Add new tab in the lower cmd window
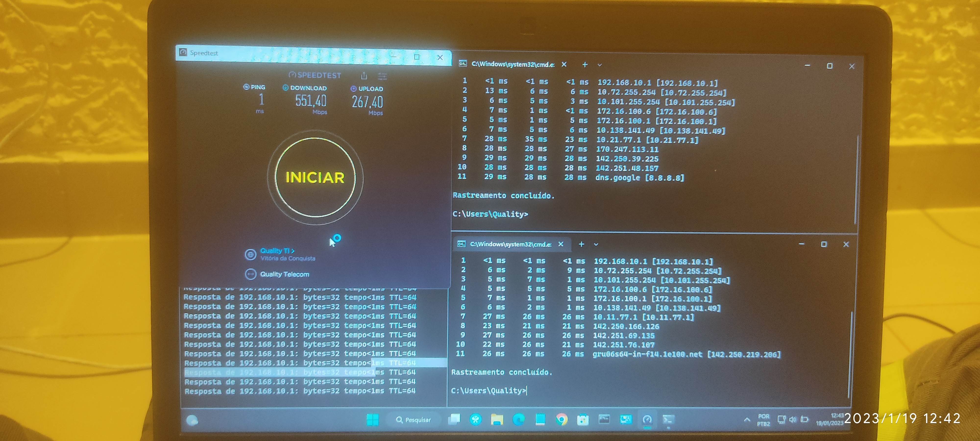The width and height of the screenshot is (980, 441). (x=581, y=244)
